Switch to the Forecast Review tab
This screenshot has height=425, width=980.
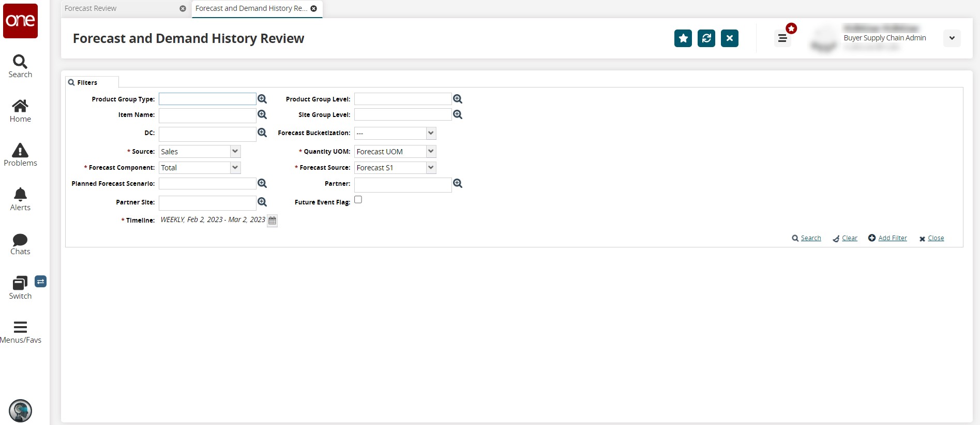point(91,9)
